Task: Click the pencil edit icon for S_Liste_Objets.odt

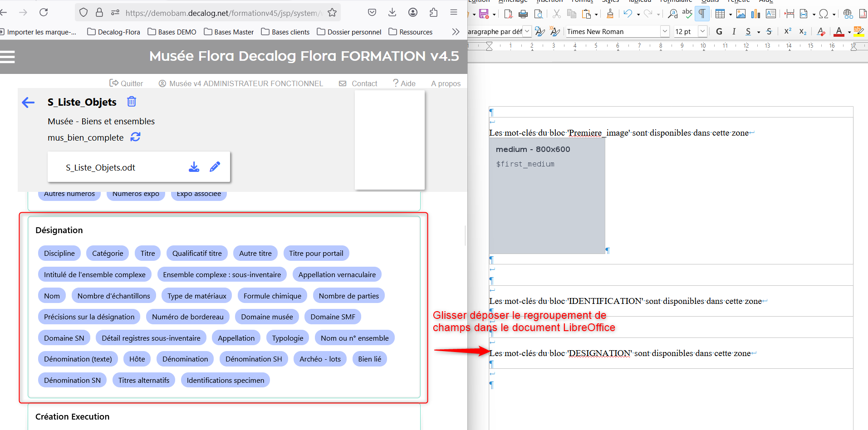Action: 215,167
